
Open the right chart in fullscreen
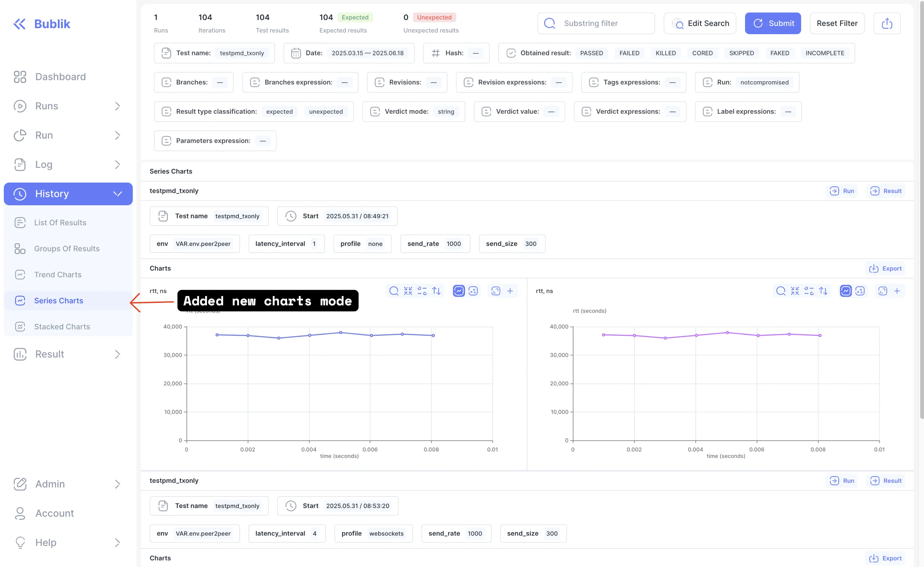coord(882,291)
